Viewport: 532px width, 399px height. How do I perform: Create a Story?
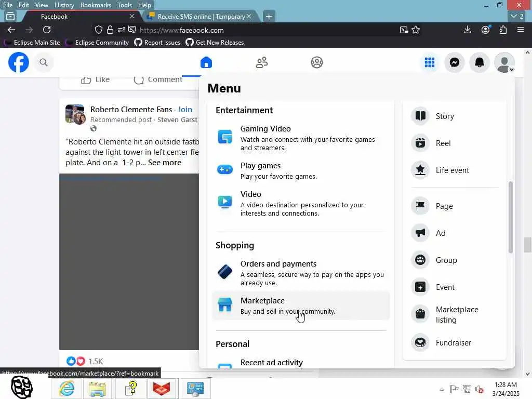tap(454, 116)
